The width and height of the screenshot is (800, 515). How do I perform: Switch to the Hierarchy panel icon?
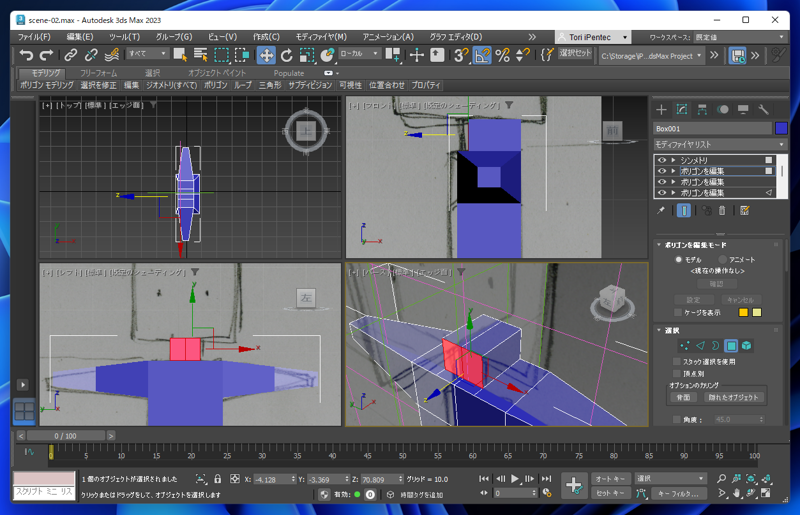[702, 110]
